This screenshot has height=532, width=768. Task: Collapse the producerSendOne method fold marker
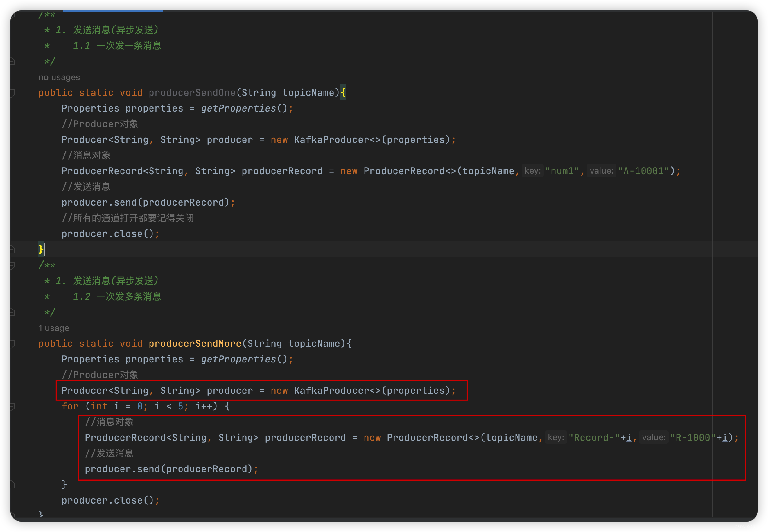[12, 93]
